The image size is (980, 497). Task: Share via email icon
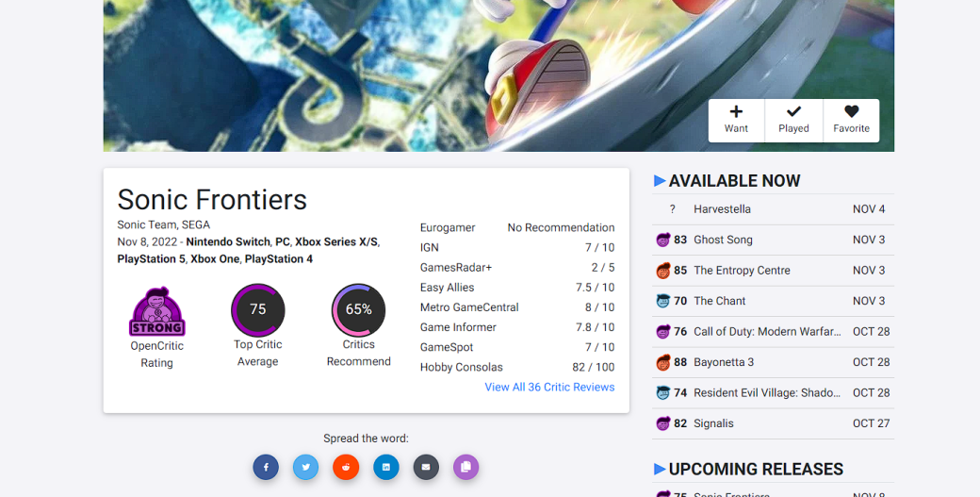click(426, 467)
